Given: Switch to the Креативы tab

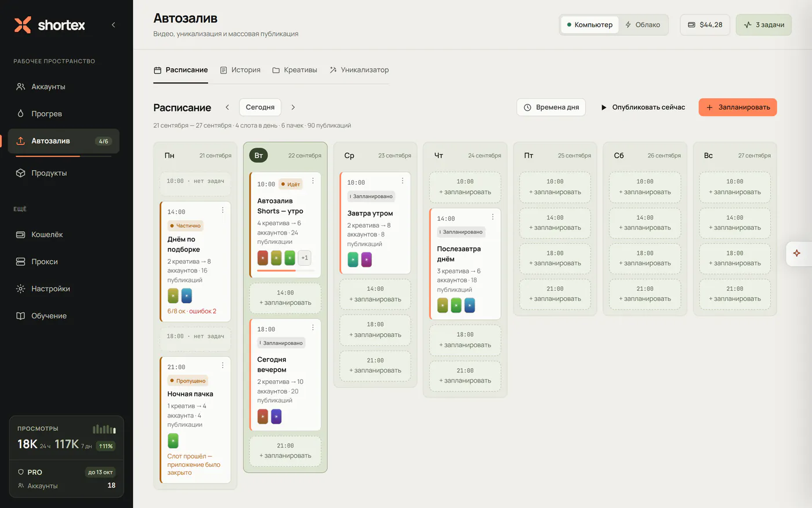Looking at the screenshot, I should (295, 70).
